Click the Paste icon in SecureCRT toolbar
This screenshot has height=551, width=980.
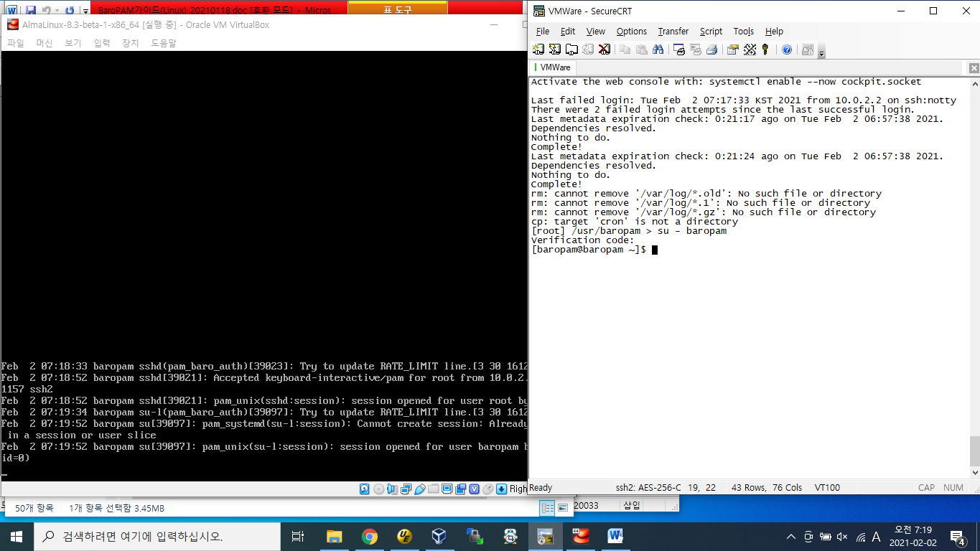pyautogui.click(x=642, y=50)
